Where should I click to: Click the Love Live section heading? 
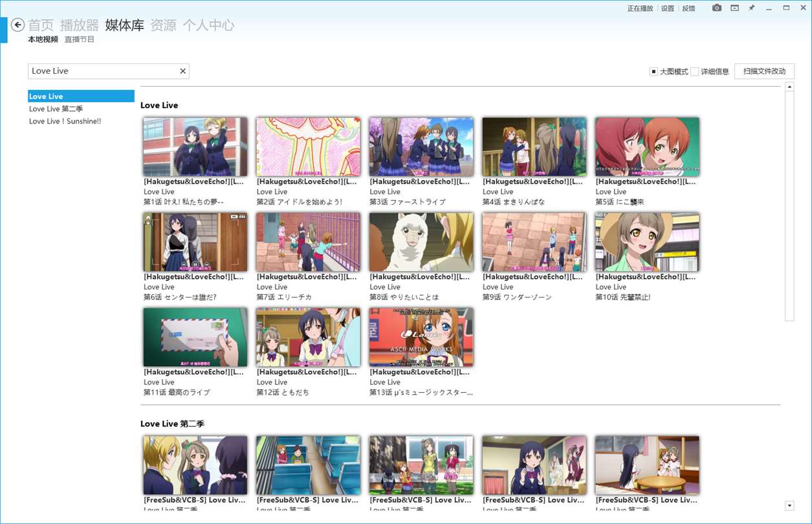(x=159, y=105)
